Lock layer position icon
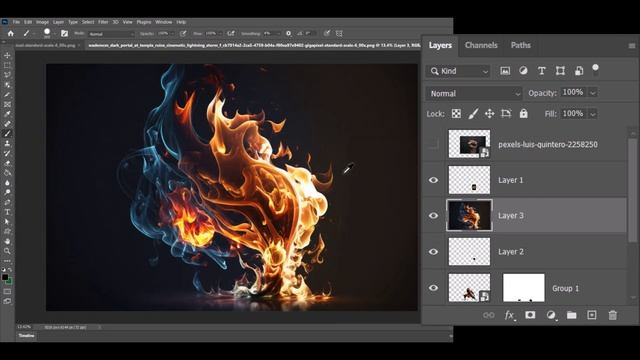This screenshot has height=360, width=640. pos(489,114)
